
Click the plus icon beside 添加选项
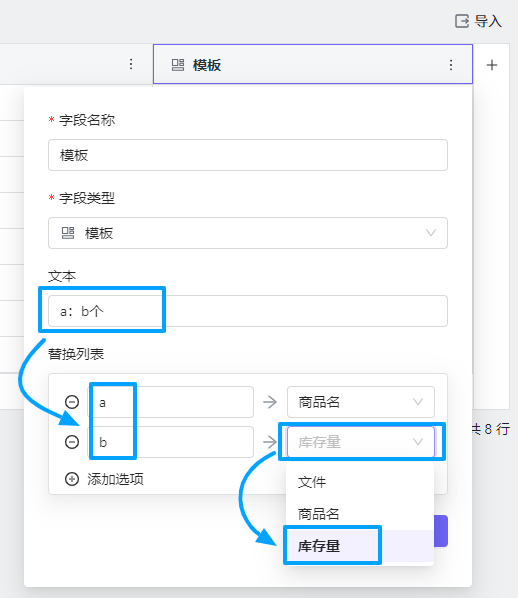[72, 479]
